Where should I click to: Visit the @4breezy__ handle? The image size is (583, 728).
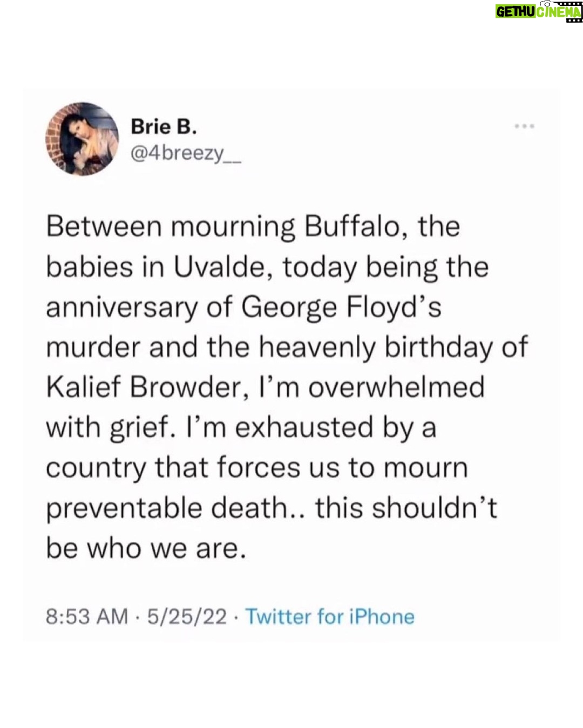click(x=186, y=156)
